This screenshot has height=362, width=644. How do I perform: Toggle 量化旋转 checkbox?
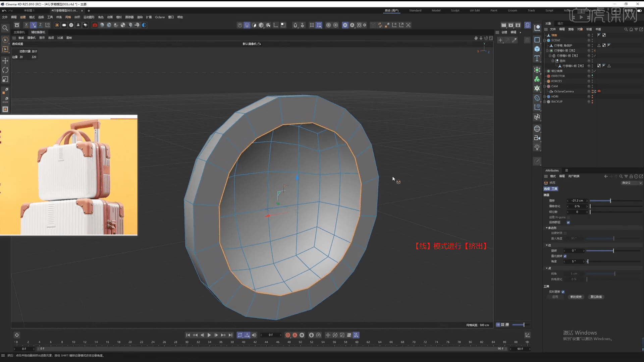click(565, 256)
